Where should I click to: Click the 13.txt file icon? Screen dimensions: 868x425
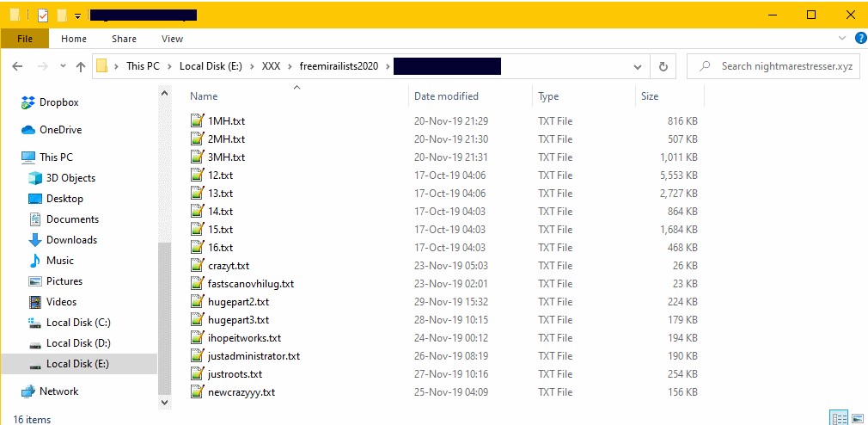(197, 194)
